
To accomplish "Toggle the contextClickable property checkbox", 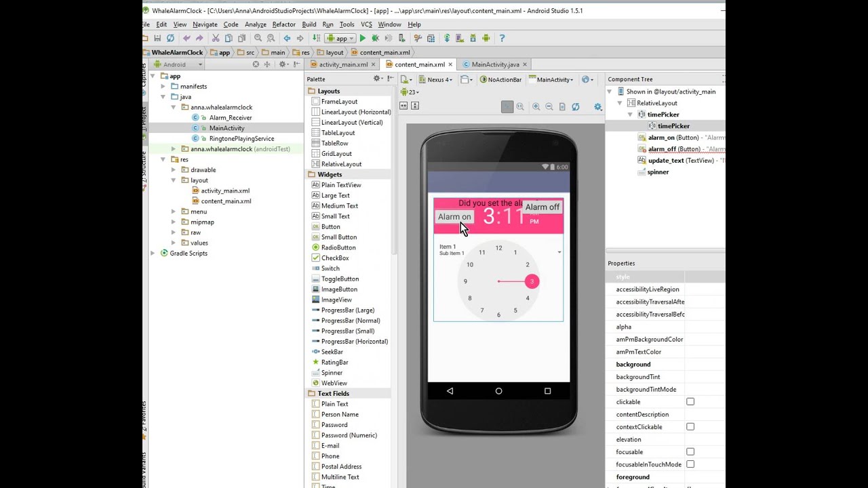I will (x=690, y=427).
